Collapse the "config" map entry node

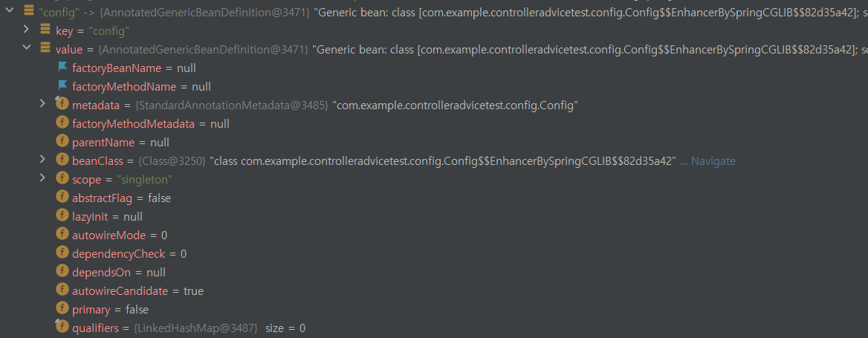(10, 10)
